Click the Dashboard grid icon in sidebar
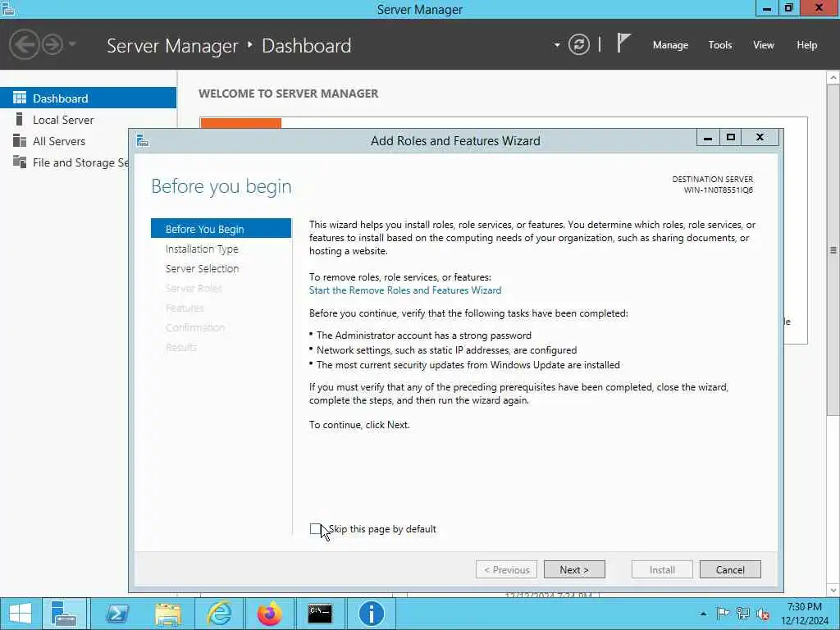840x630 pixels. 20,98
